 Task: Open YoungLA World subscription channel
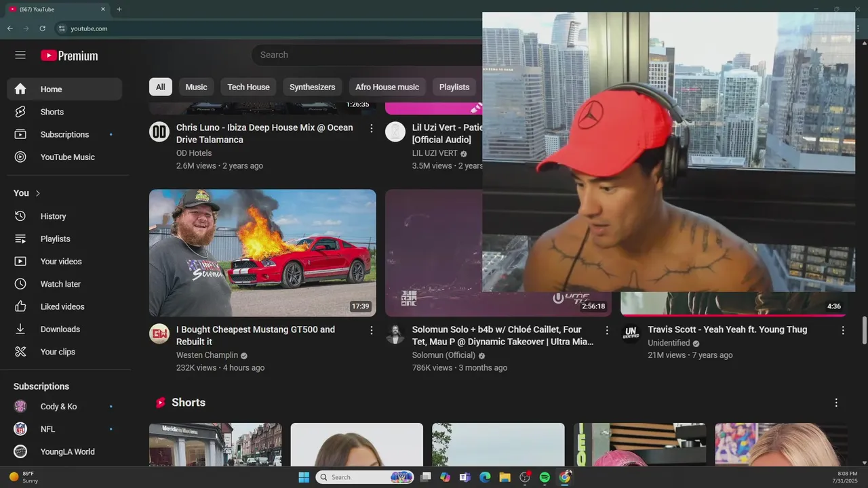[64, 451]
